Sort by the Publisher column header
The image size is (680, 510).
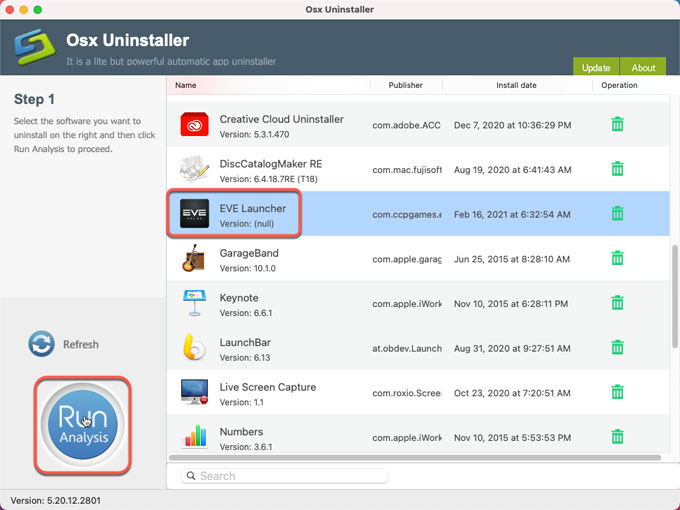(x=405, y=85)
